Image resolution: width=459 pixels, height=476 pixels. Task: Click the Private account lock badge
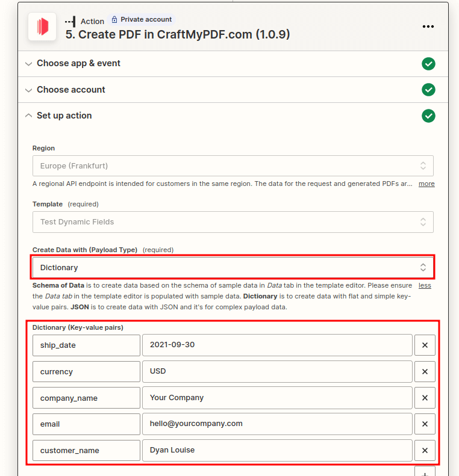tap(142, 19)
